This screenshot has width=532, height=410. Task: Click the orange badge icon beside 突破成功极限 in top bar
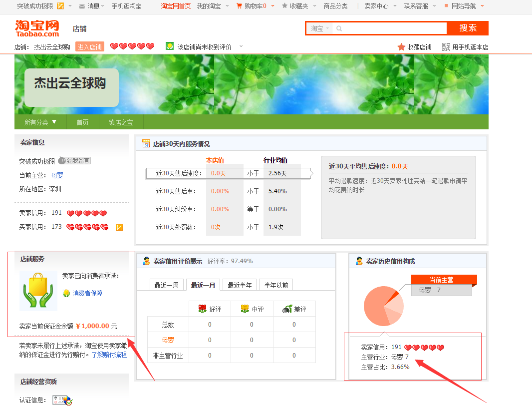(60, 6)
